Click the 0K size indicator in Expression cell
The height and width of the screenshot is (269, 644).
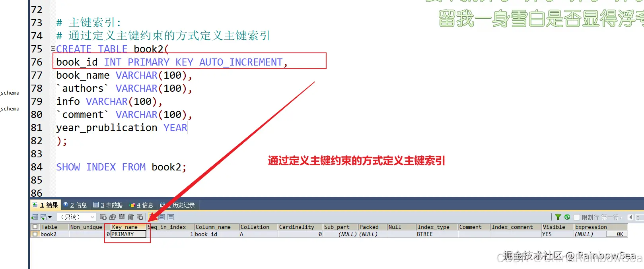pos(617,234)
